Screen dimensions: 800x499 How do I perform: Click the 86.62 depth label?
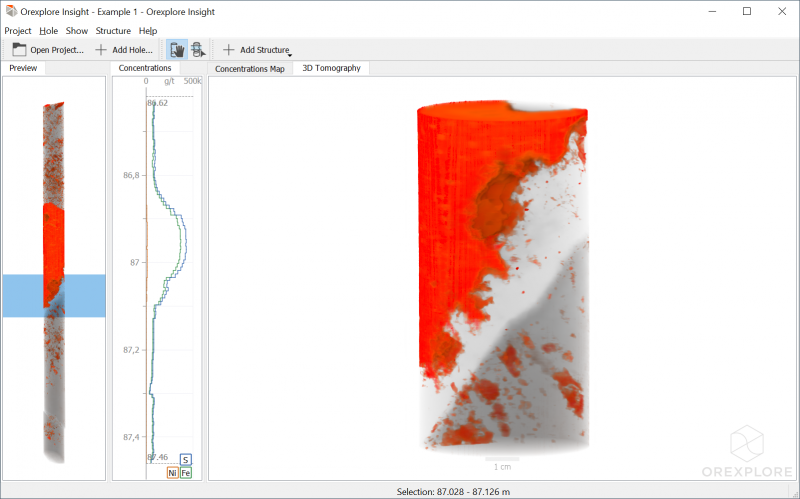(158, 103)
